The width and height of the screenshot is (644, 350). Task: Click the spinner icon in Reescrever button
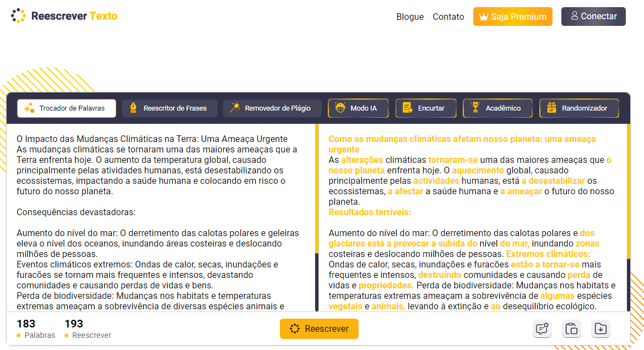pyautogui.click(x=295, y=329)
